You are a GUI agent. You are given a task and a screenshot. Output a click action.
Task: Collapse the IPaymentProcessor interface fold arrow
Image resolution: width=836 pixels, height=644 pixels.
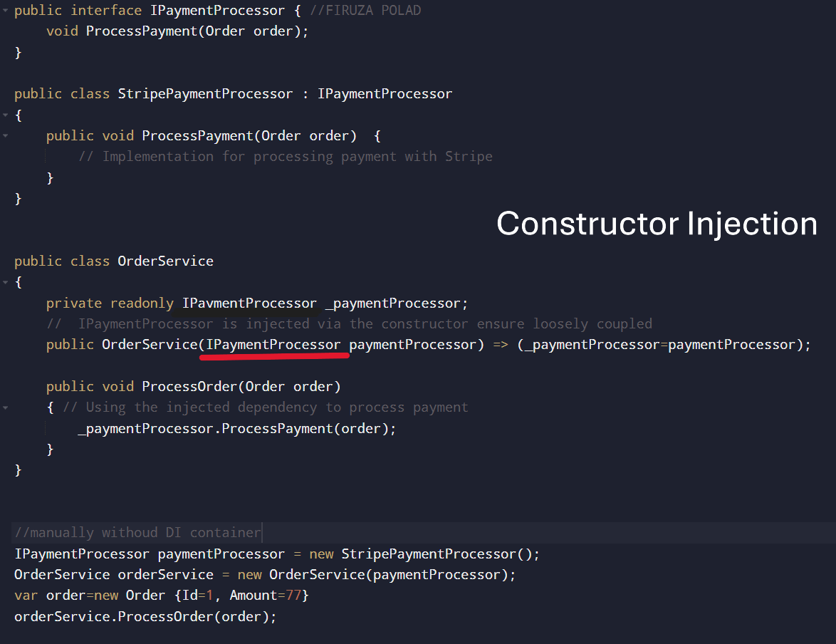point(5,10)
